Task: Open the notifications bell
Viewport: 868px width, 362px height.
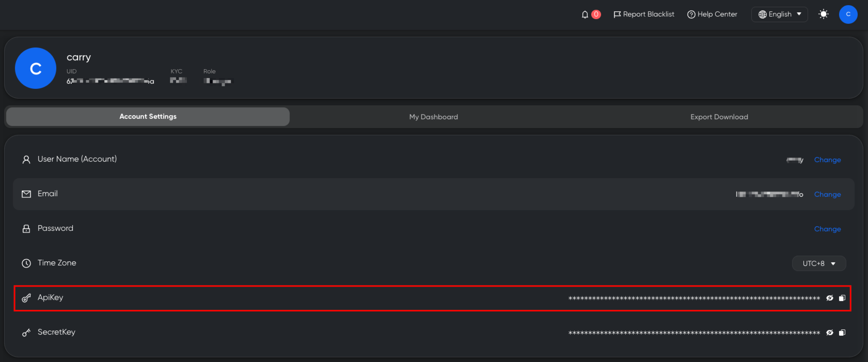Action: point(585,14)
